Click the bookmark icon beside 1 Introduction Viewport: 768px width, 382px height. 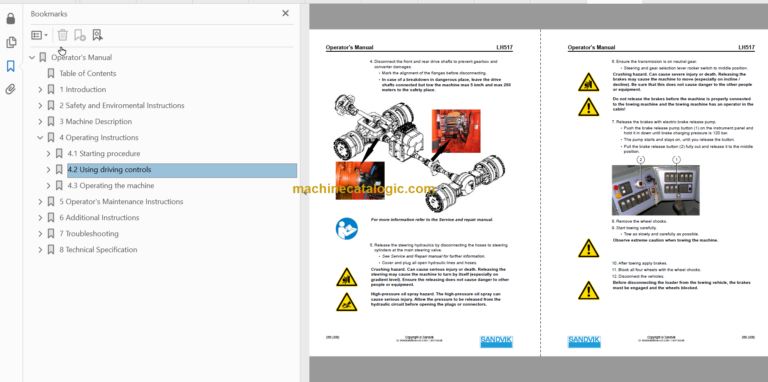click(x=51, y=90)
